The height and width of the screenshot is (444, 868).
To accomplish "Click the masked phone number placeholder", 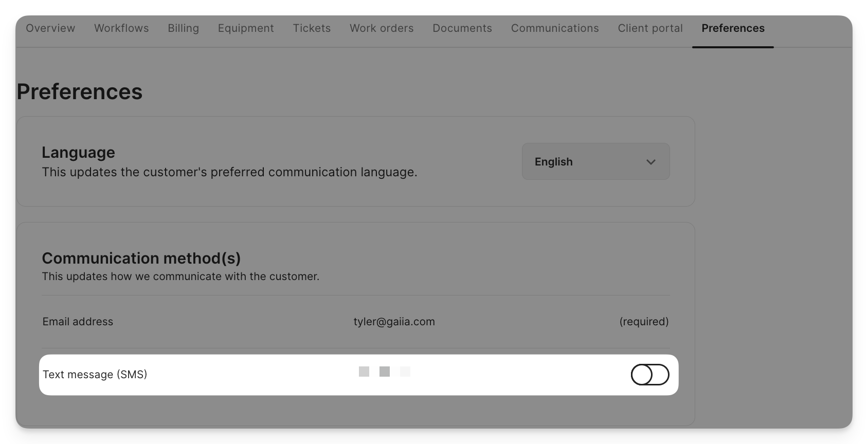I will [x=384, y=372].
